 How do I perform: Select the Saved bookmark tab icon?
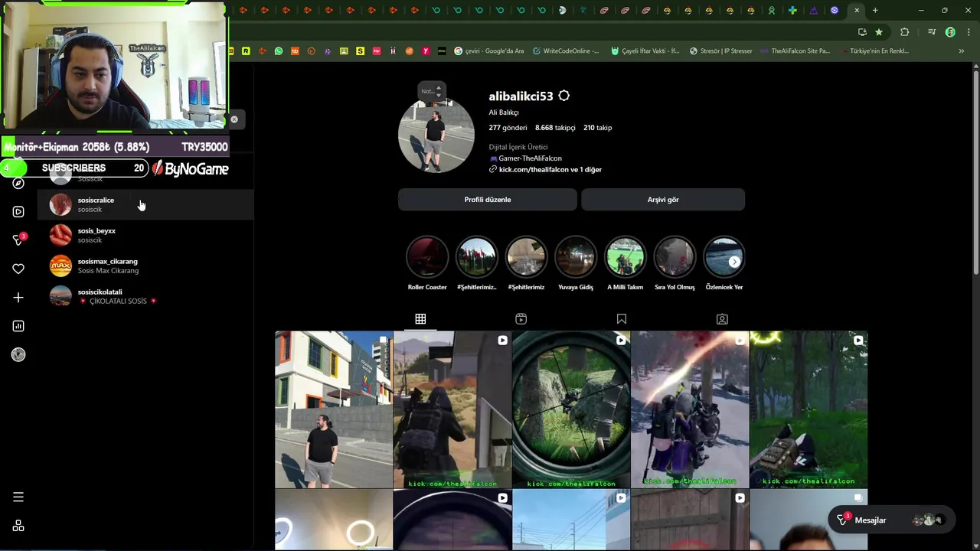pyautogui.click(x=622, y=318)
